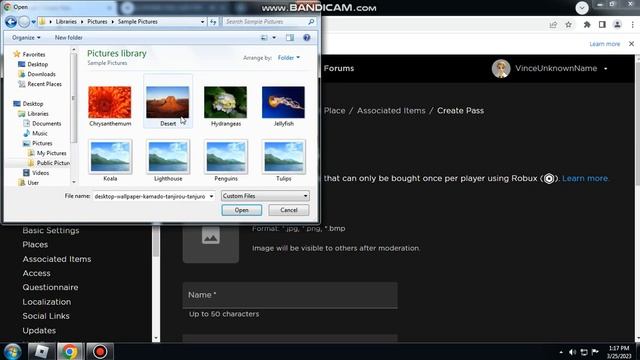
Task: Click the network icon in system tray
Action: [x=584, y=352]
